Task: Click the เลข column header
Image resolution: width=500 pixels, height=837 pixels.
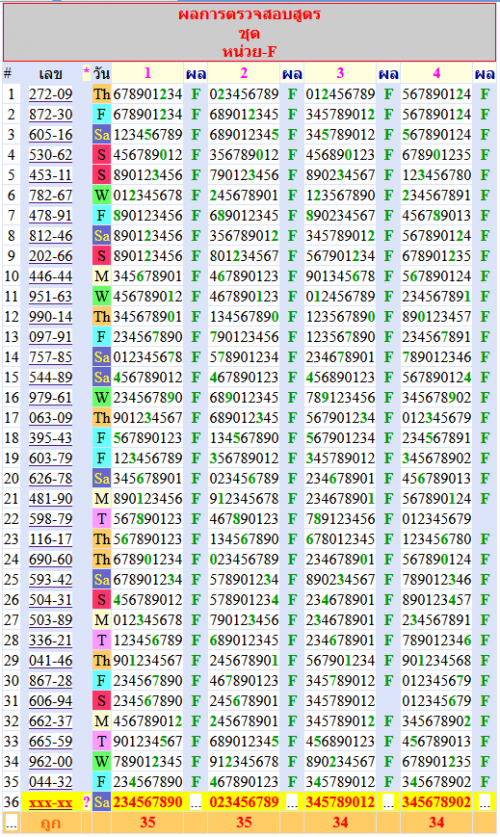Action: (51, 73)
